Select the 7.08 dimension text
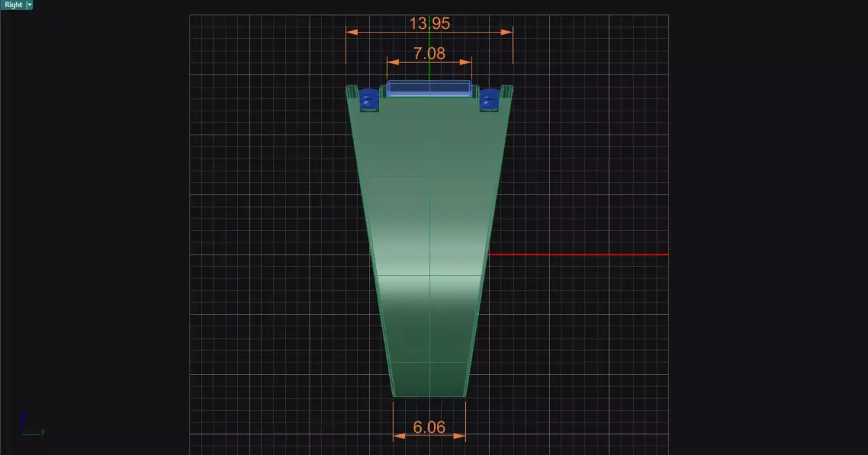 click(429, 53)
